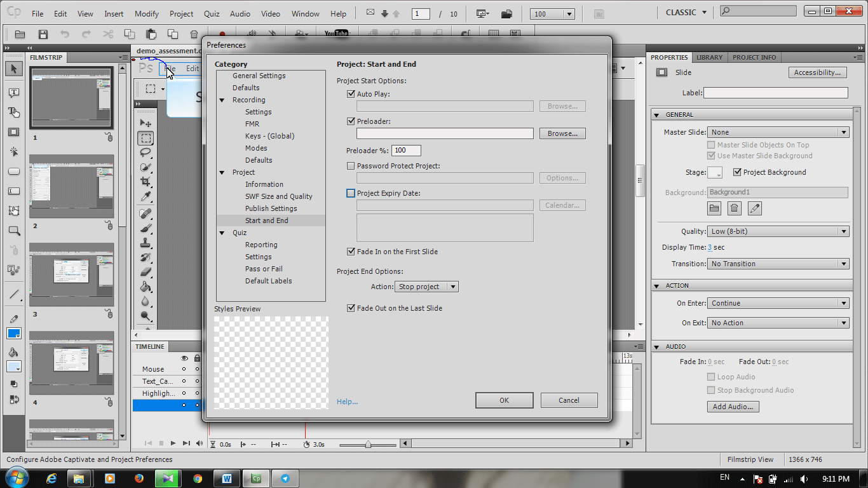868x488 pixels.
Task: Click the Open folder icon in main toolbar
Action: pos(20,34)
